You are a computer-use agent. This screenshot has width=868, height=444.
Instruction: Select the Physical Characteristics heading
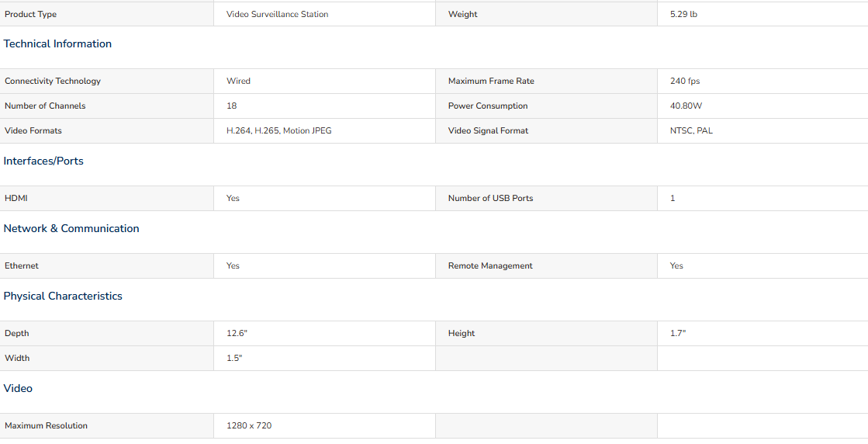[63, 297]
